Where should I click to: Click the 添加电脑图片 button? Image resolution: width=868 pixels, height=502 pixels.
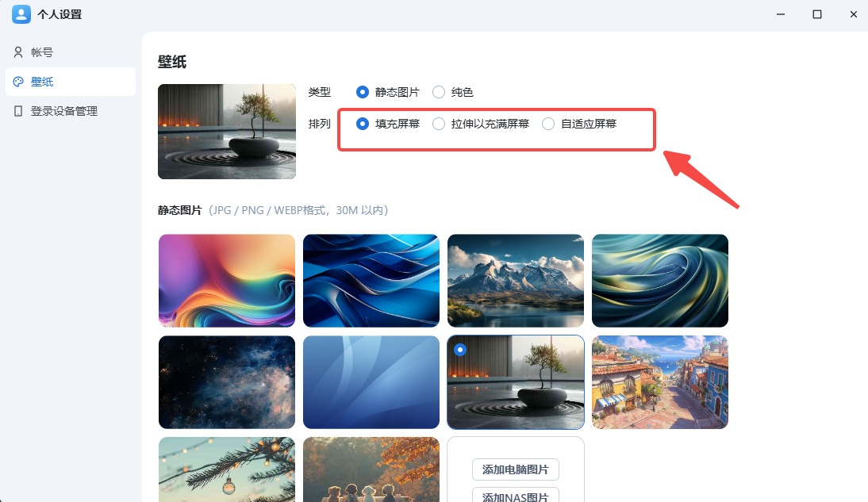516,469
